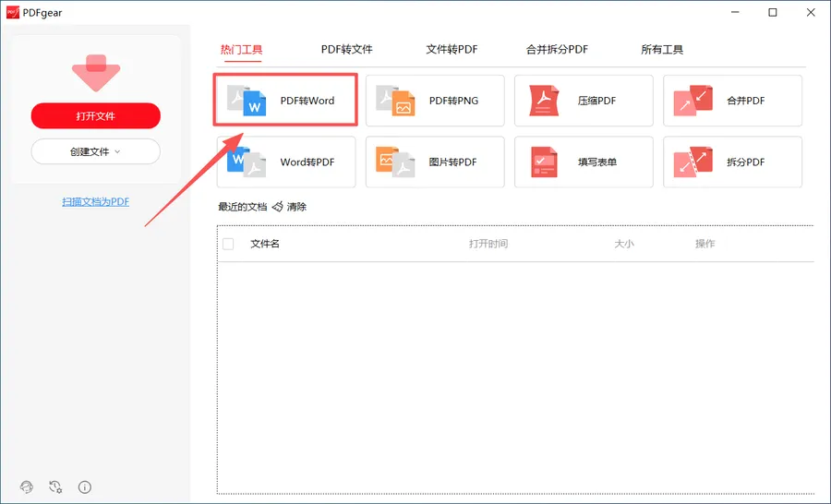Click the red 打开文件 button
Image resolution: width=831 pixels, height=504 pixels.
pyautogui.click(x=95, y=115)
